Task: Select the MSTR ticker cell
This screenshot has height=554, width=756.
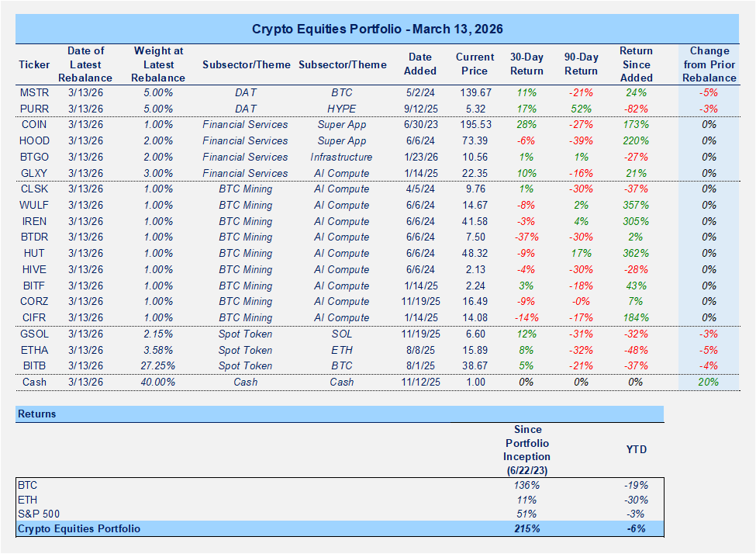Action: 34,92
